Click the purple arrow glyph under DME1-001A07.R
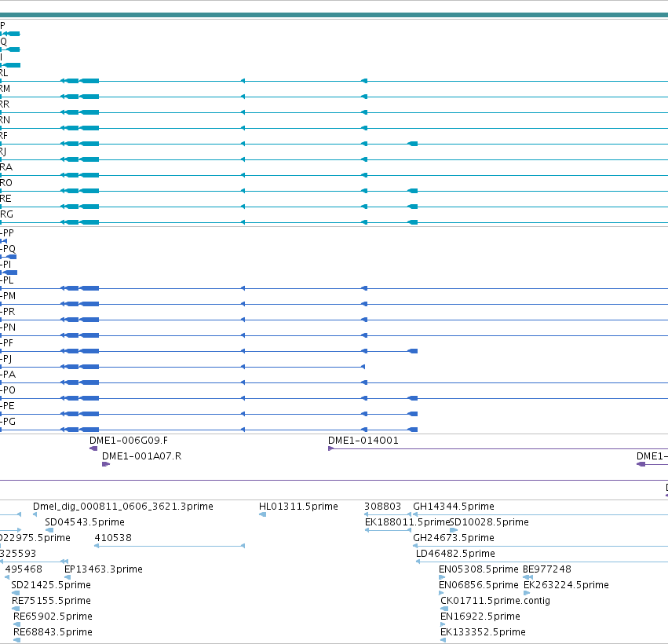This screenshot has height=644, width=668. coord(106,464)
